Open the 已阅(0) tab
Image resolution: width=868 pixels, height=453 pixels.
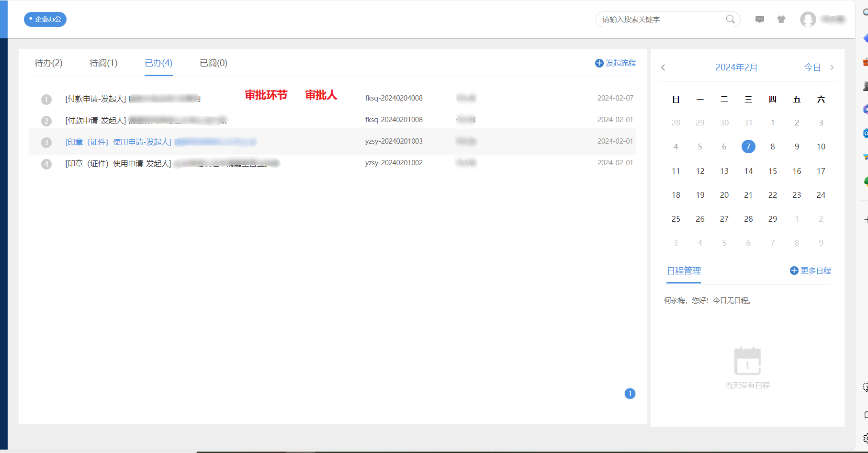click(214, 63)
